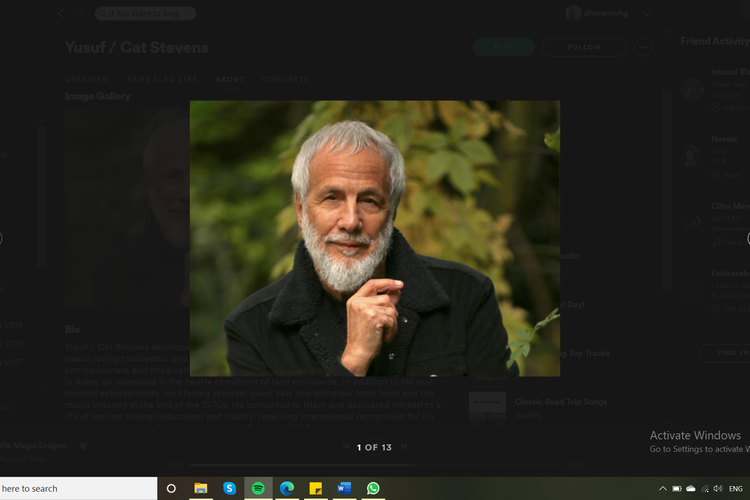Image resolution: width=750 pixels, height=500 pixels.
Task: Go to the next gallery image
Action: 404,447
